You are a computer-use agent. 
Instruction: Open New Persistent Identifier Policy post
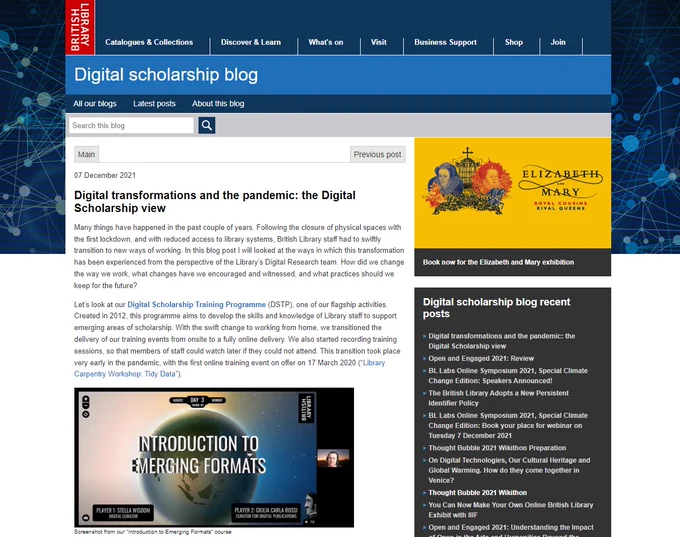[x=498, y=398]
